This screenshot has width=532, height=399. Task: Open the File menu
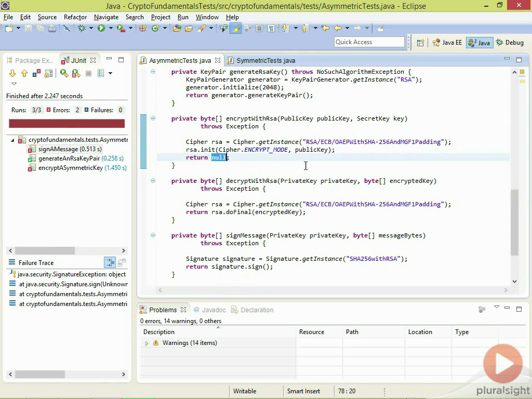pyautogui.click(x=8, y=17)
